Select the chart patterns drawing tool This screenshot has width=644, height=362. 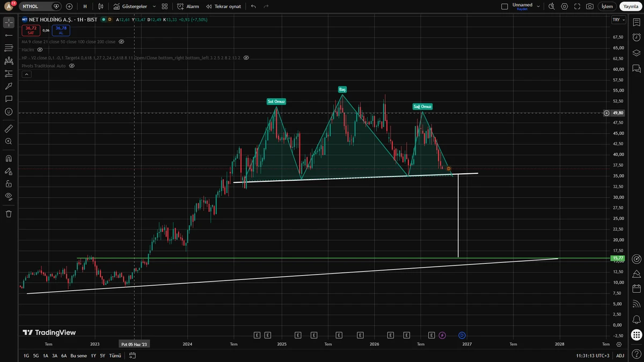[9, 61]
